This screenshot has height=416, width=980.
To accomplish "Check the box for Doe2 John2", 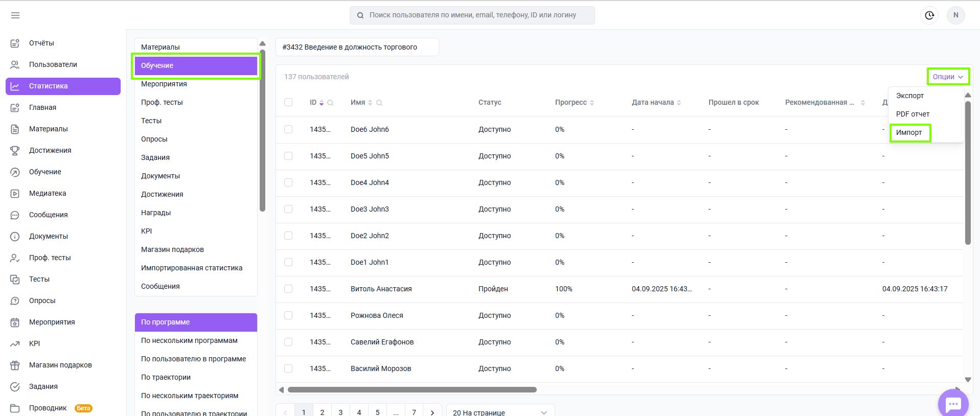I will [x=288, y=236].
